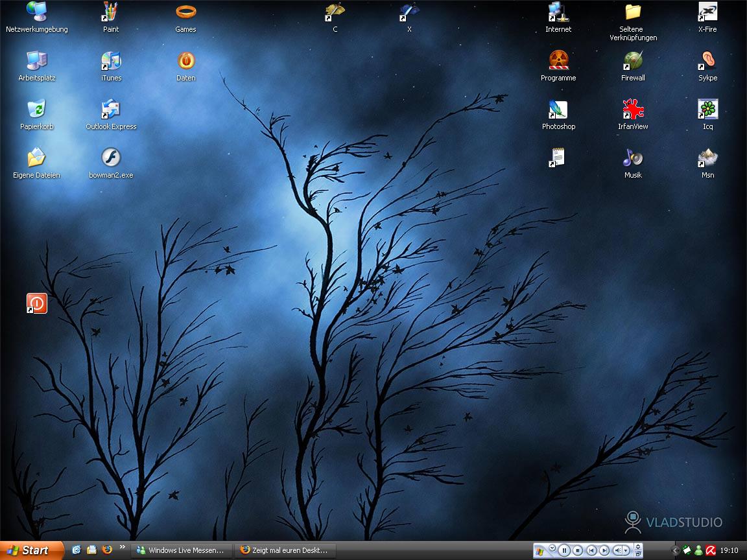Image resolution: width=747 pixels, height=560 pixels.
Task: Select the Sykpe shortcut icon
Action: pyautogui.click(x=707, y=66)
